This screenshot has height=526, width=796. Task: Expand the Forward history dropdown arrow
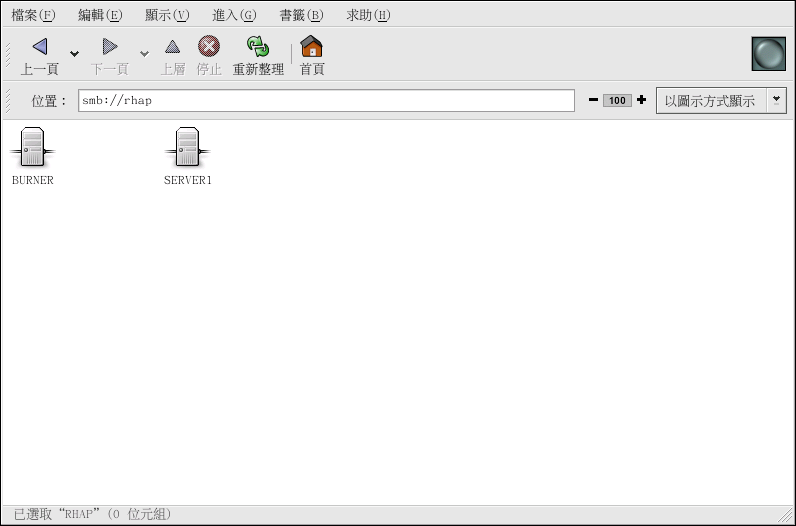144,54
